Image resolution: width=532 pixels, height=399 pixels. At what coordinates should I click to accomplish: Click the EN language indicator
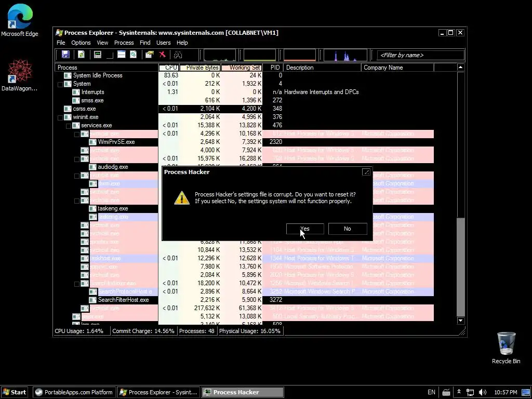431,392
